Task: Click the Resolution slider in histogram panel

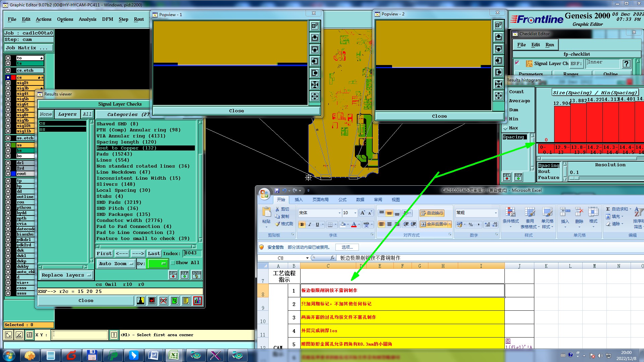Action: [574, 178]
